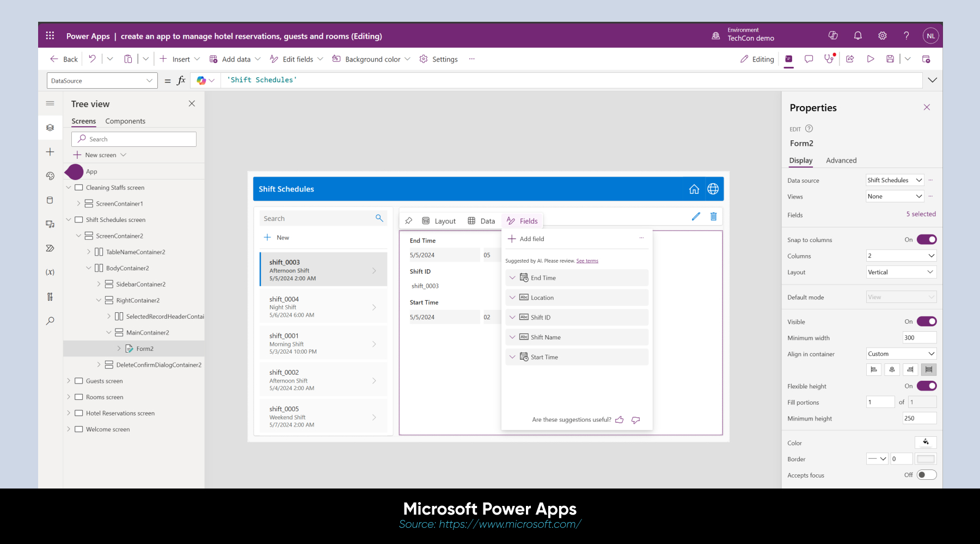This screenshot has height=544, width=980.
Task: Click the Minimum width input field
Action: [x=920, y=338]
